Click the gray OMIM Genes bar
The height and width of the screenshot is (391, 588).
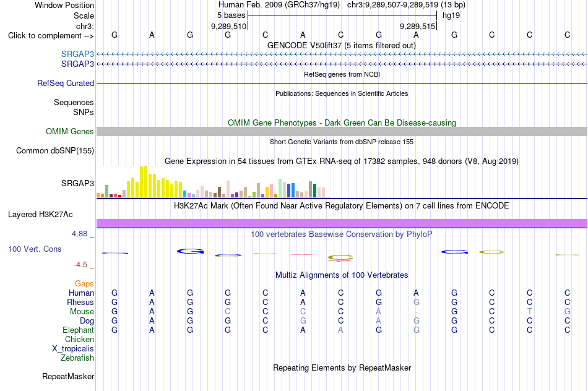point(342,131)
